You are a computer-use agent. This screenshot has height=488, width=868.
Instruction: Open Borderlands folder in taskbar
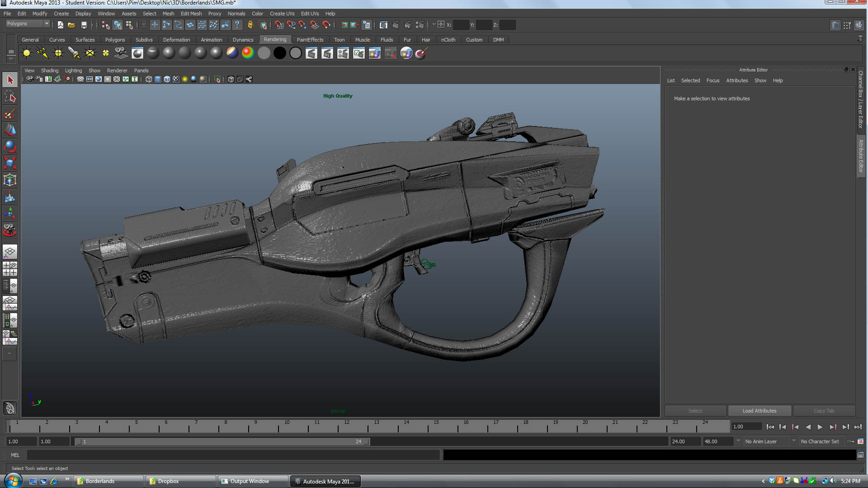(x=109, y=481)
